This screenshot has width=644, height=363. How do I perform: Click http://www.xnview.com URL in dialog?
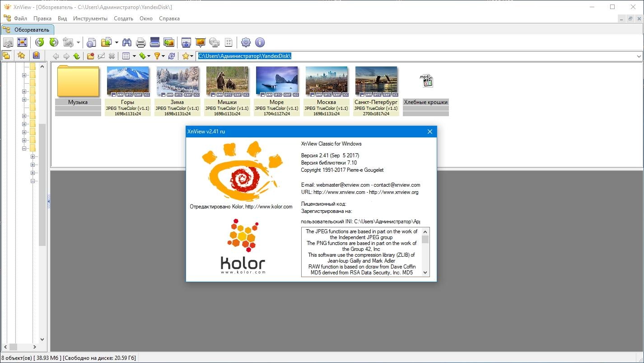pos(339,192)
